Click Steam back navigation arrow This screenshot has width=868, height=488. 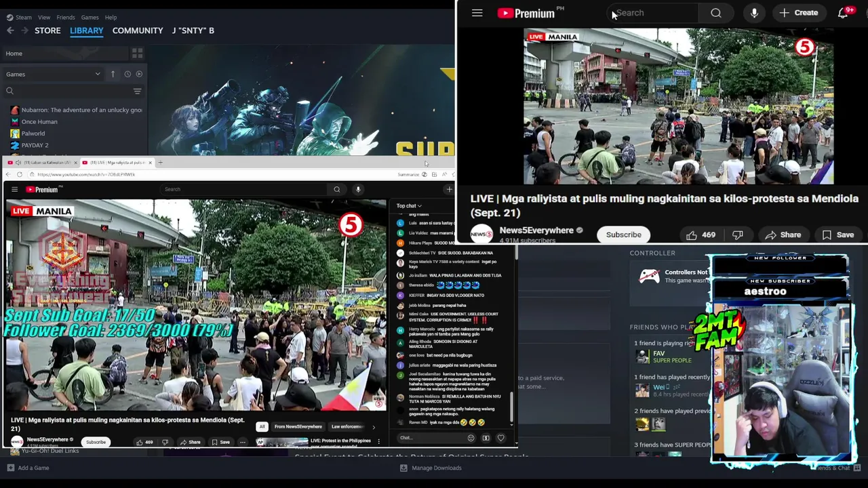10,30
